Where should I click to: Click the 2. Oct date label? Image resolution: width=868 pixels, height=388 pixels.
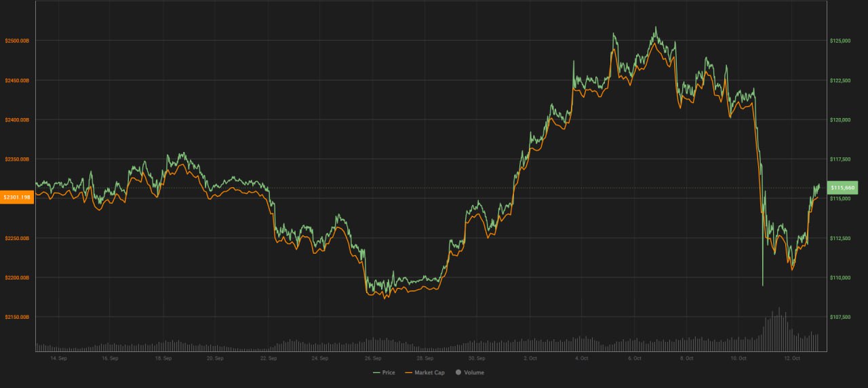click(530, 358)
